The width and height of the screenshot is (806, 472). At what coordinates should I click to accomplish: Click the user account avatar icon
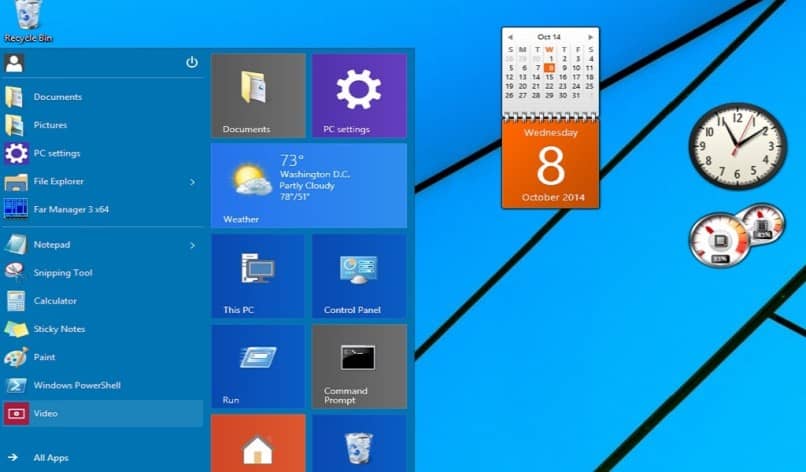14,63
